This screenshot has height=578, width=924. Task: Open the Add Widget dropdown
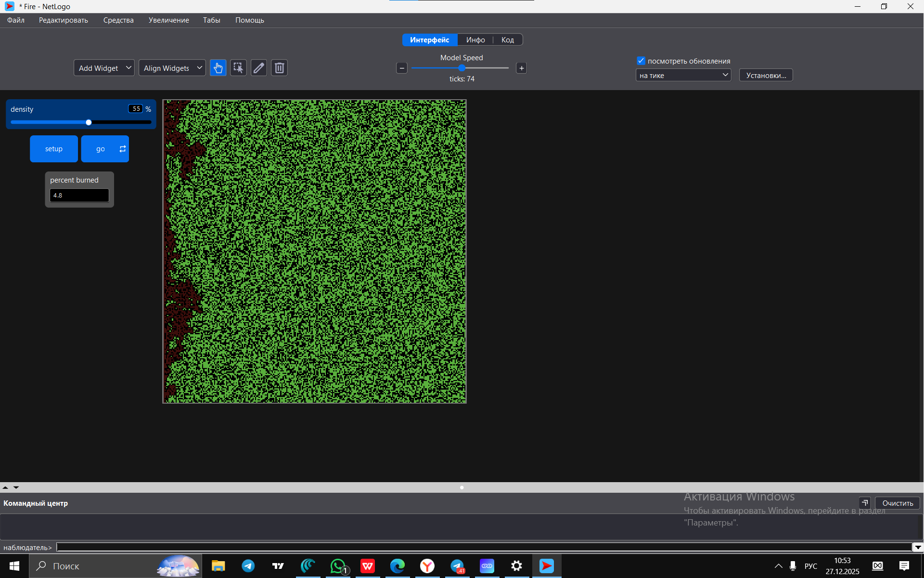(104, 68)
